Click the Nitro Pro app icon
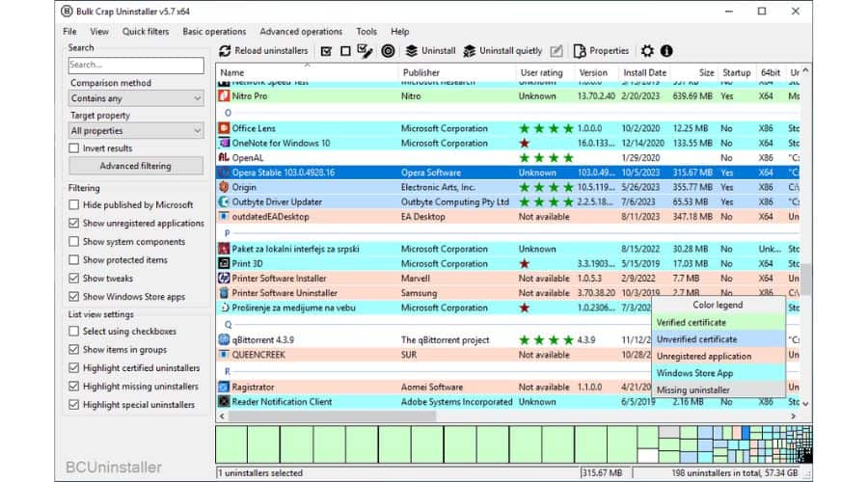Screen dimensions: 868x482 click(x=224, y=95)
